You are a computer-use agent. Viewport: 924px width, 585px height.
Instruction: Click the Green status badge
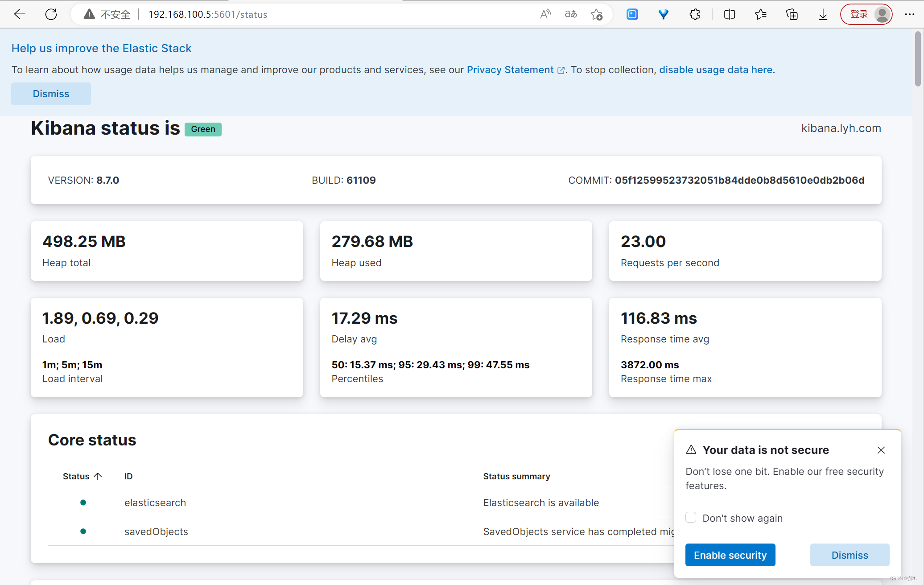point(203,129)
